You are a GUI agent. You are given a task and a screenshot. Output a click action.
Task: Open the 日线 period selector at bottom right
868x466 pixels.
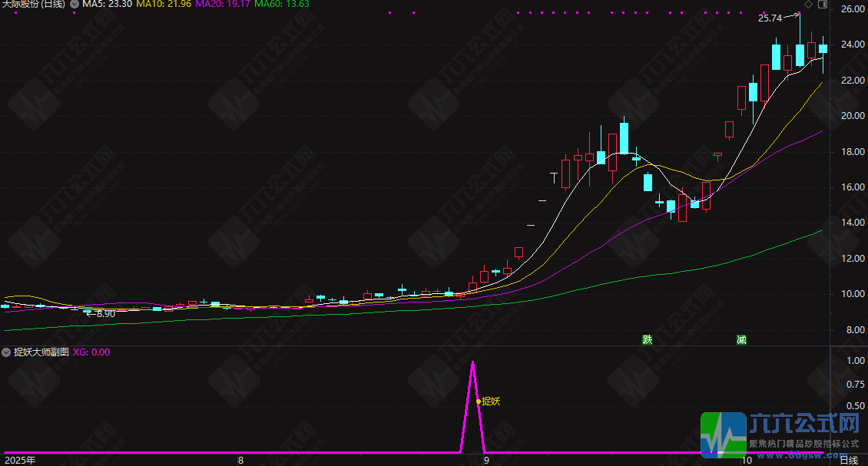point(848,461)
